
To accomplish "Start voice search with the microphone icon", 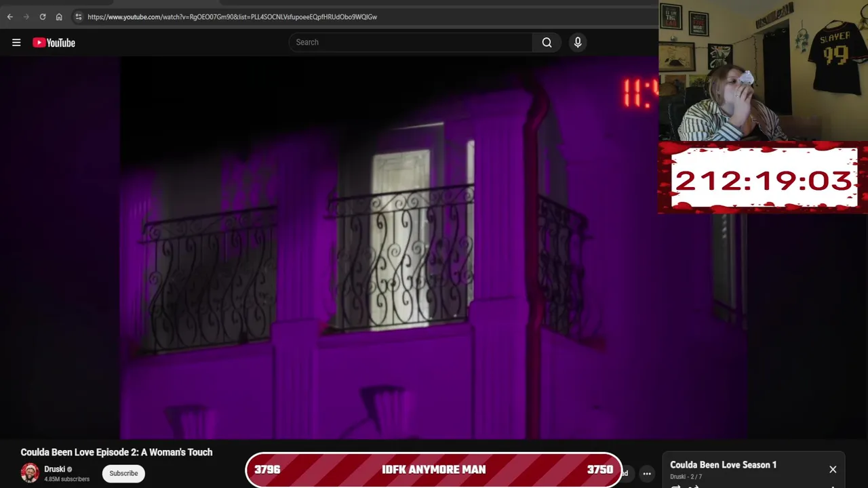I will tap(578, 42).
